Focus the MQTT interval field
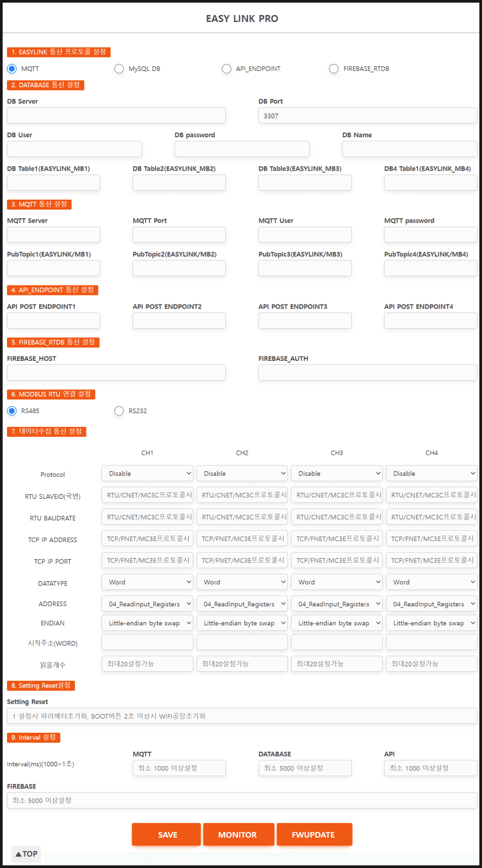Image resolution: width=482 pixels, height=868 pixels. pos(179,768)
